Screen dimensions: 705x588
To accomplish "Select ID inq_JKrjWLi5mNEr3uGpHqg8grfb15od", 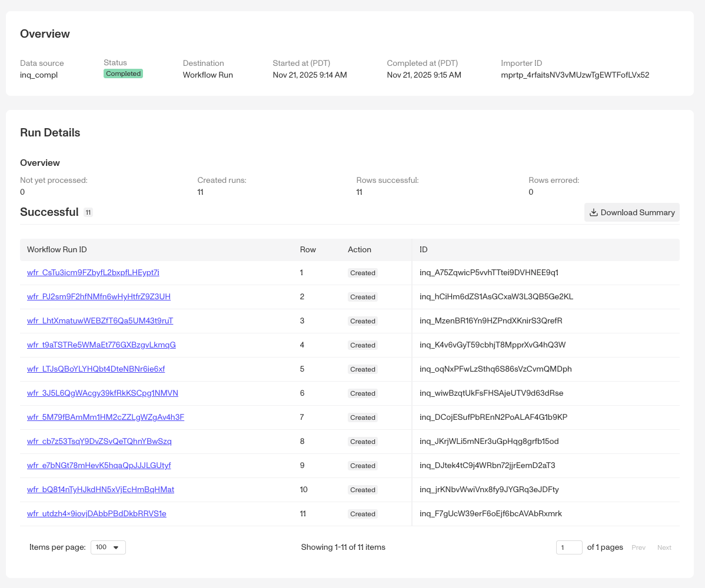I will pyautogui.click(x=489, y=442).
